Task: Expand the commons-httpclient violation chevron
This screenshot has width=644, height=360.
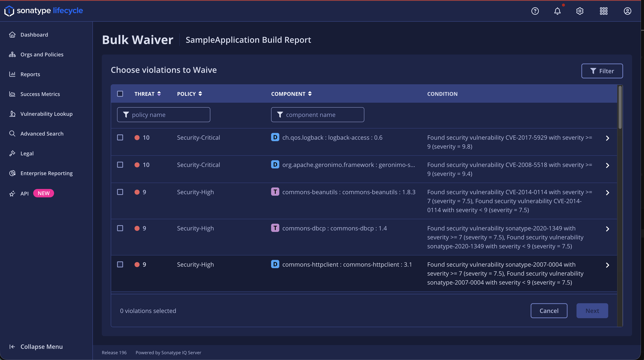Action: click(607, 265)
